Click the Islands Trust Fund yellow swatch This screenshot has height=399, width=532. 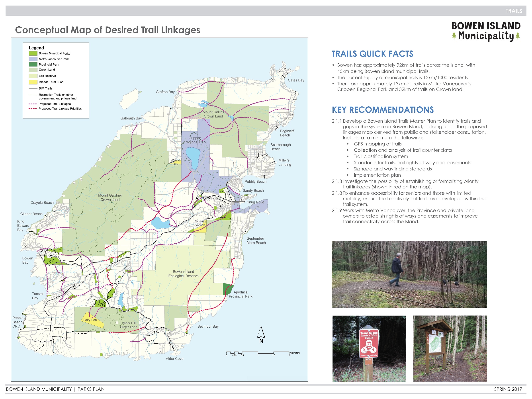33,82
